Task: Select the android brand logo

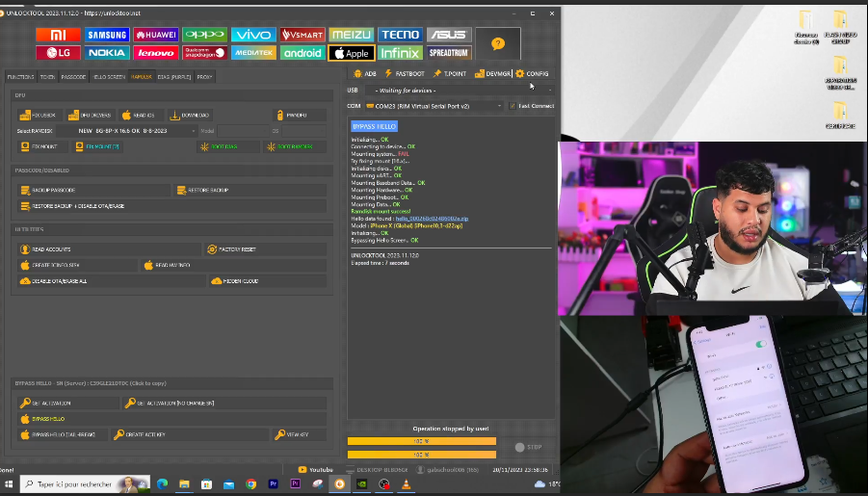Action: 302,53
